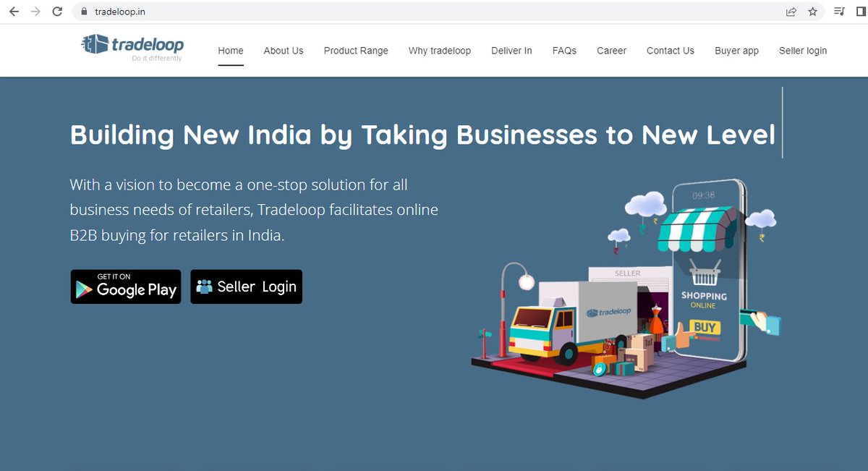This screenshot has height=471, width=868.
Task: Click the browser forward arrow
Action: 35,12
